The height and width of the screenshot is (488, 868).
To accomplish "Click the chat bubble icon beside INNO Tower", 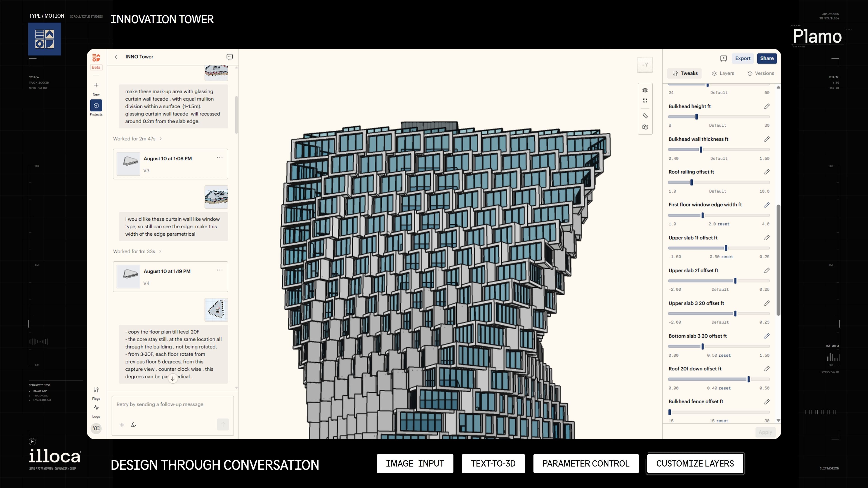I will (x=229, y=57).
